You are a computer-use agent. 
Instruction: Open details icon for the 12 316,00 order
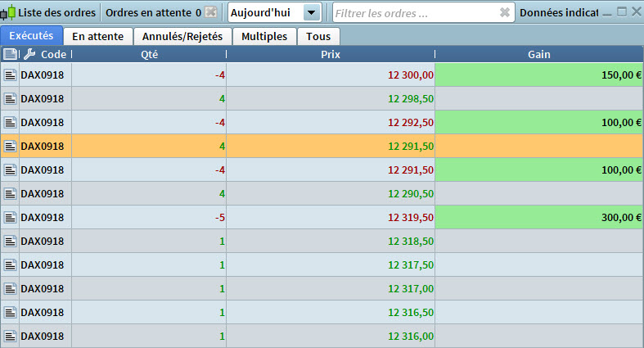coord(10,336)
